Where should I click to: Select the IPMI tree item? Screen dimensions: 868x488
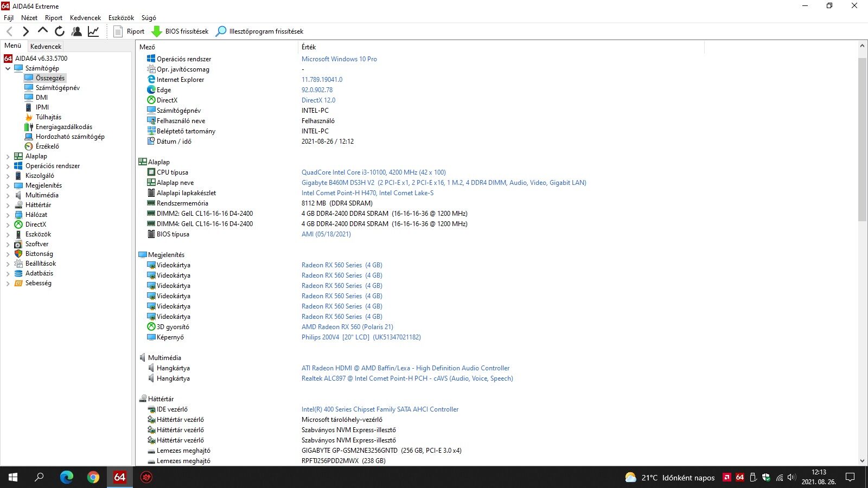coord(42,107)
